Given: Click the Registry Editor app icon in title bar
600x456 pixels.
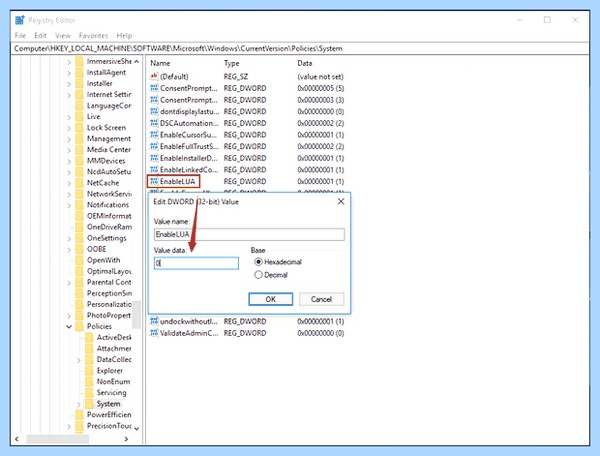Looking at the screenshot, I should pyautogui.click(x=20, y=20).
